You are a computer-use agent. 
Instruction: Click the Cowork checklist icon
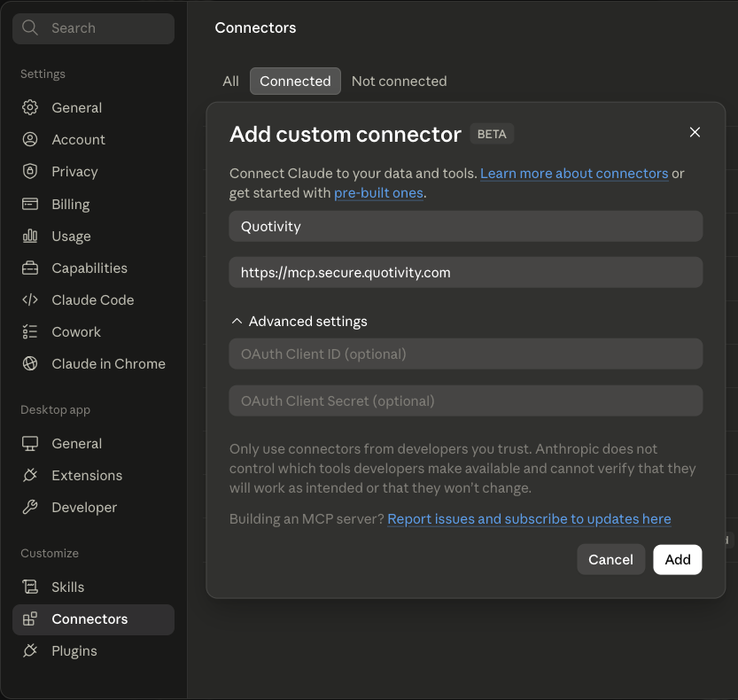pyautogui.click(x=30, y=332)
